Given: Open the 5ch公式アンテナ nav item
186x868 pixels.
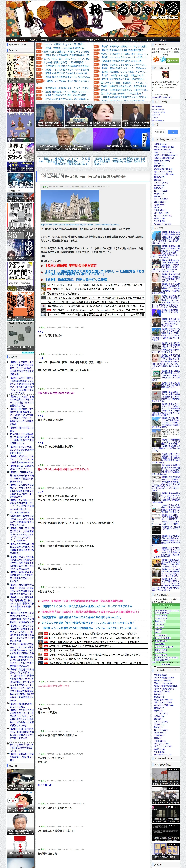Looking at the screenshot, I should pyautogui.click(x=17, y=40).
